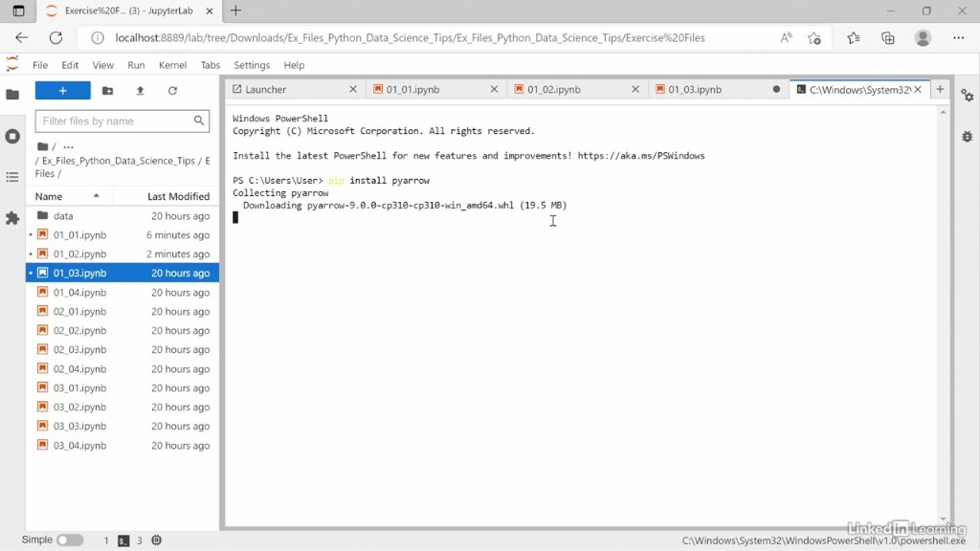Open the Extension Manager puzzle icon
This screenshot has height=551, width=980.
pyautogui.click(x=11, y=218)
